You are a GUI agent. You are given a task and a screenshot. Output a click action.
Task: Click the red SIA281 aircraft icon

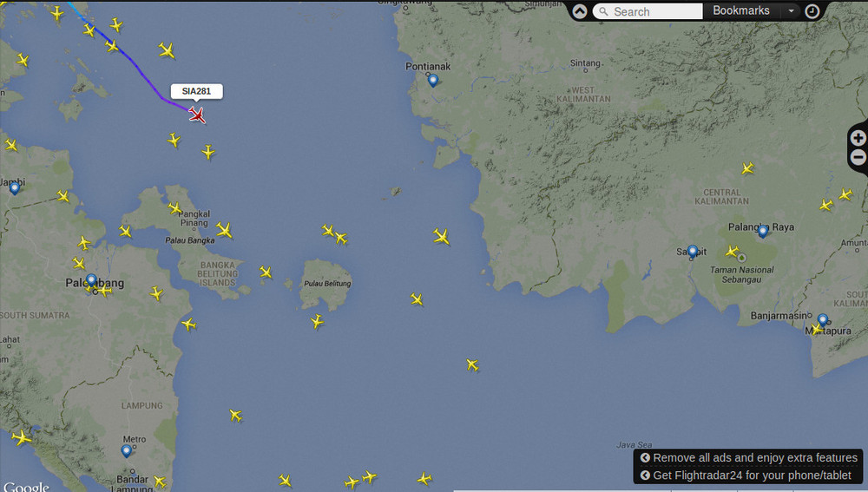[x=198, y=115]
